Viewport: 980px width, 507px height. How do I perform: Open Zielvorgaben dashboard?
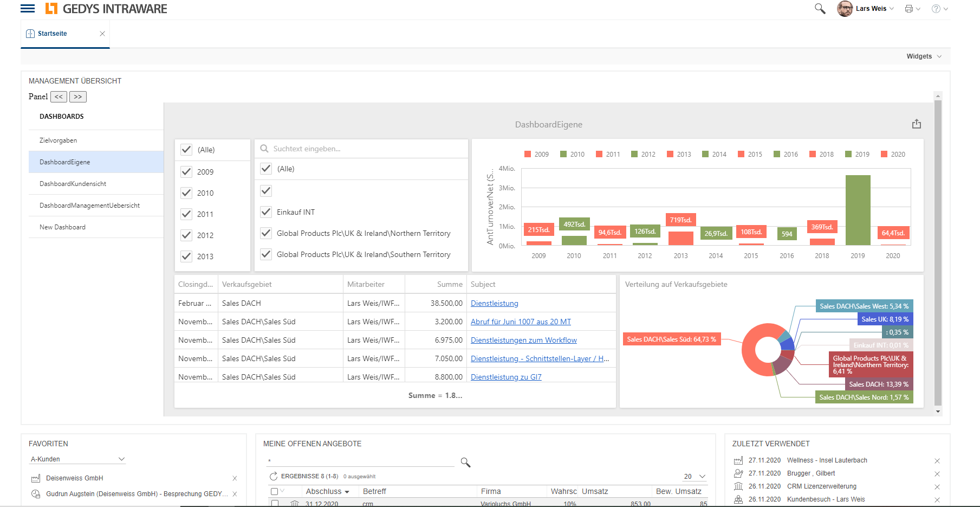tap(96, 140)
